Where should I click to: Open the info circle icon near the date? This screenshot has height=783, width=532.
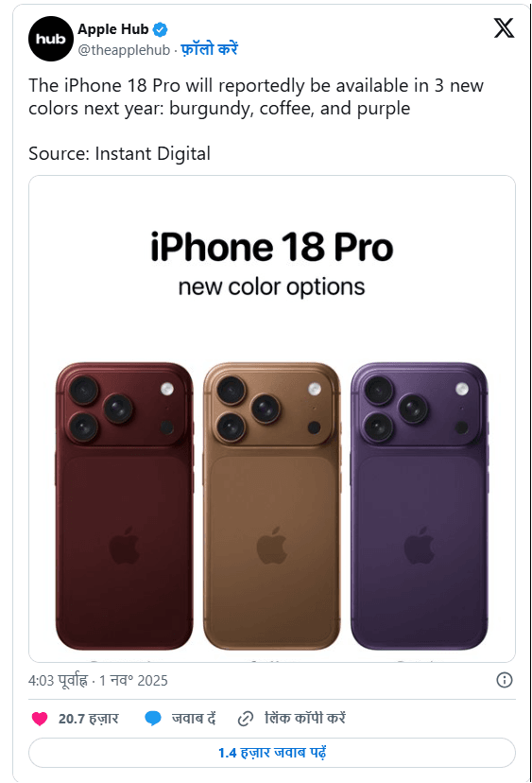[x=504, y=680]
